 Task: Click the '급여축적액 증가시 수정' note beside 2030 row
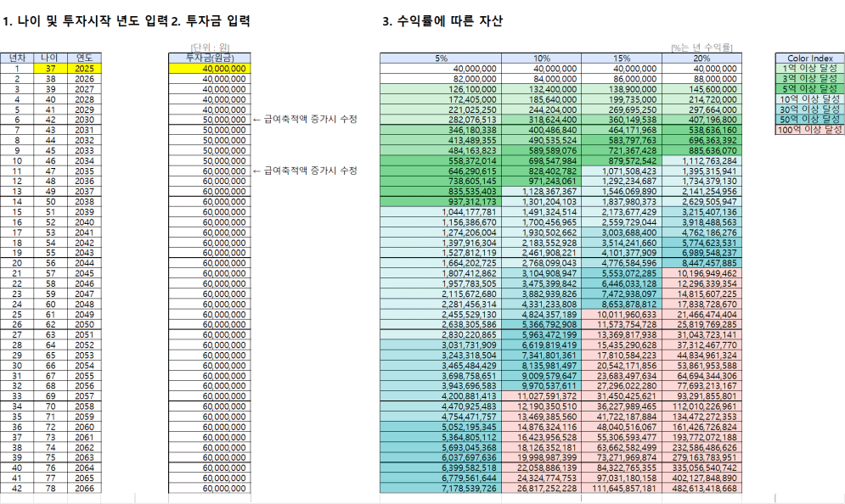click(305, 120)
